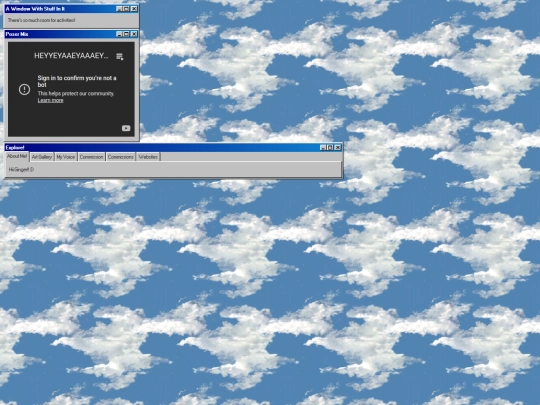Go to the Websites tab
540x405 pixels.
click(x=148, y=157)
